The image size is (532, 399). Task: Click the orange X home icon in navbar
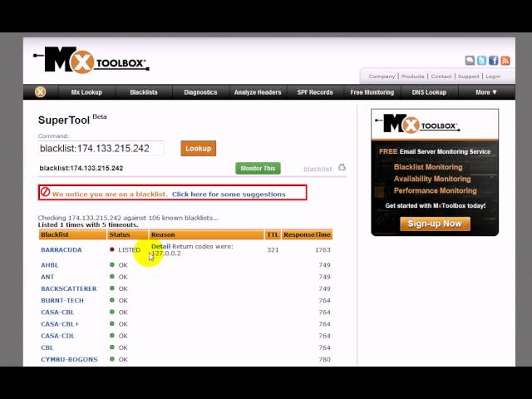(41, 91)
